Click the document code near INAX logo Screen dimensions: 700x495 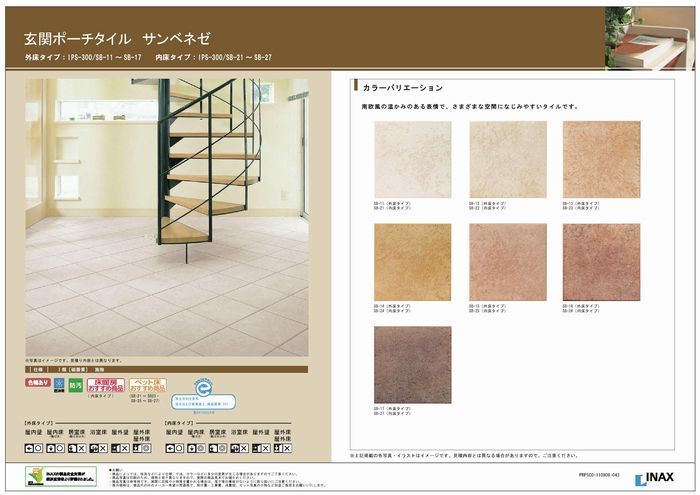(x=599, y=475)
